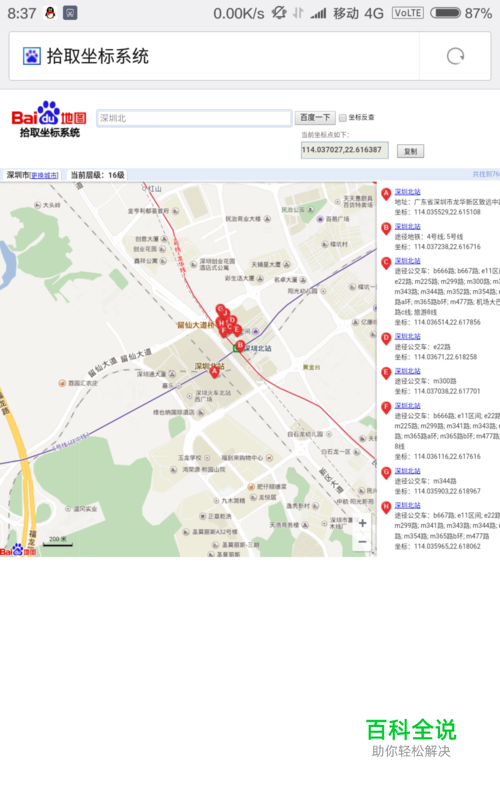Click the 西园汇农庄 restaurant POI icon

pos(62,383)
